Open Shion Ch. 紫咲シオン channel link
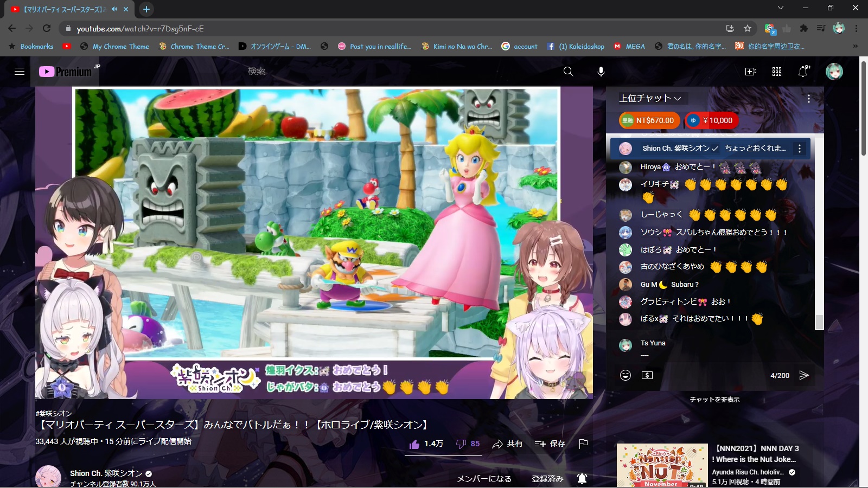Screen dimensions: 868x488 (x=106, y=473)
